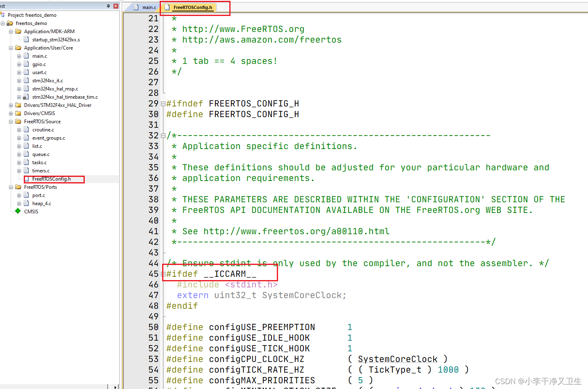Select event_groups.c in the project tree
This screenshot has width=588, height=389.
(49, 138)
